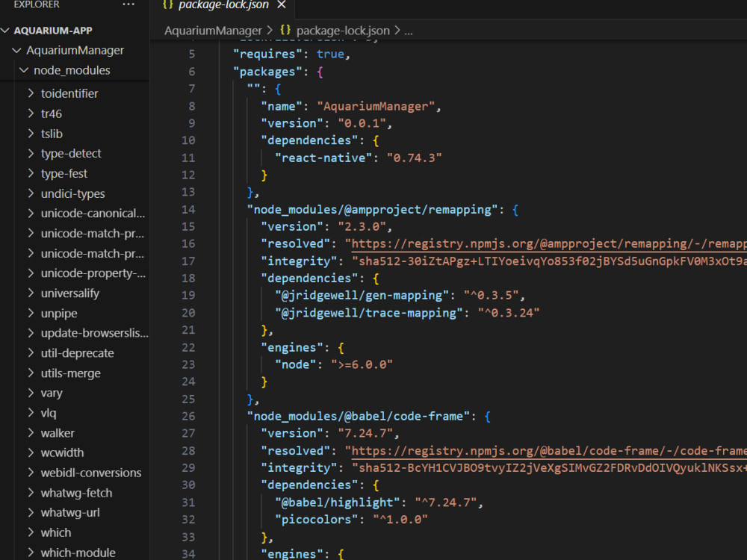Click "@jridgewell/gen-mapping" dependency key
Image resolution: width=747 pixels, height=560 pixels.
[x=362, y=295]
